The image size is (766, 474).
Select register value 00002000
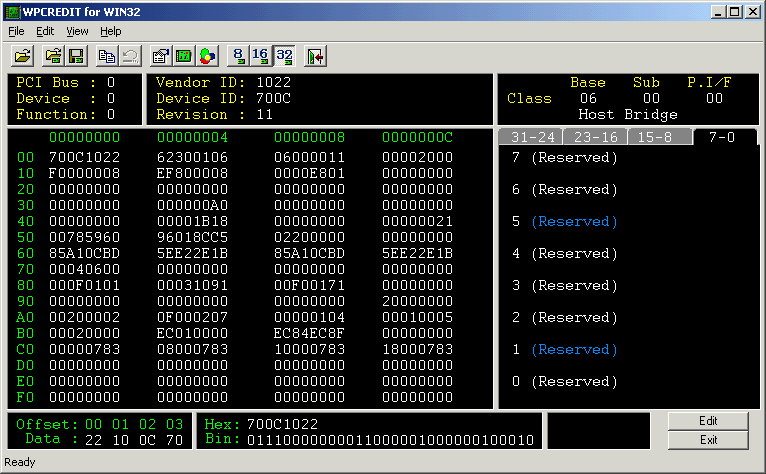[418, 157]
